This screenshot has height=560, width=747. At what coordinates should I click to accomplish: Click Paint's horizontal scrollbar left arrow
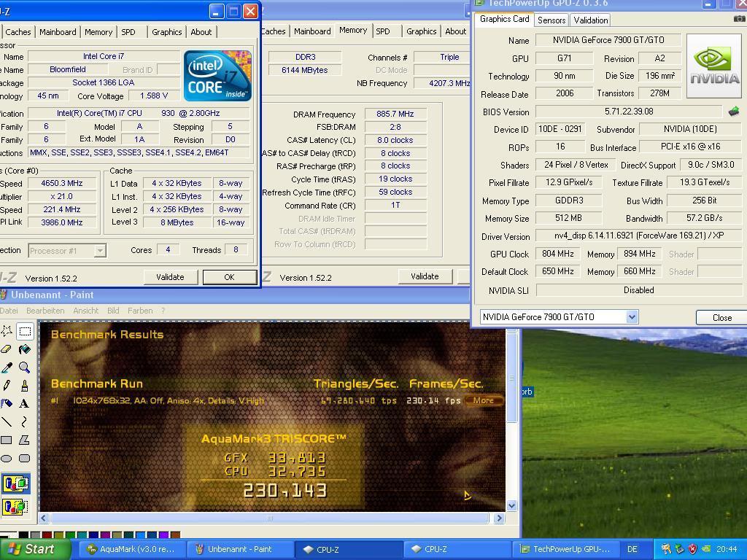tap(43, 518)
